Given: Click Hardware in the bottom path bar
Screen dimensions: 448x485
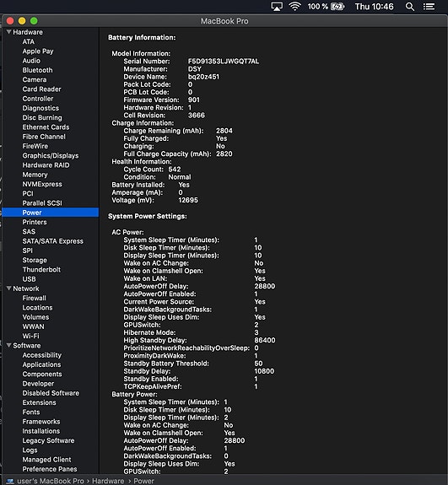Looking at the screenshot, I should (108, 481).
